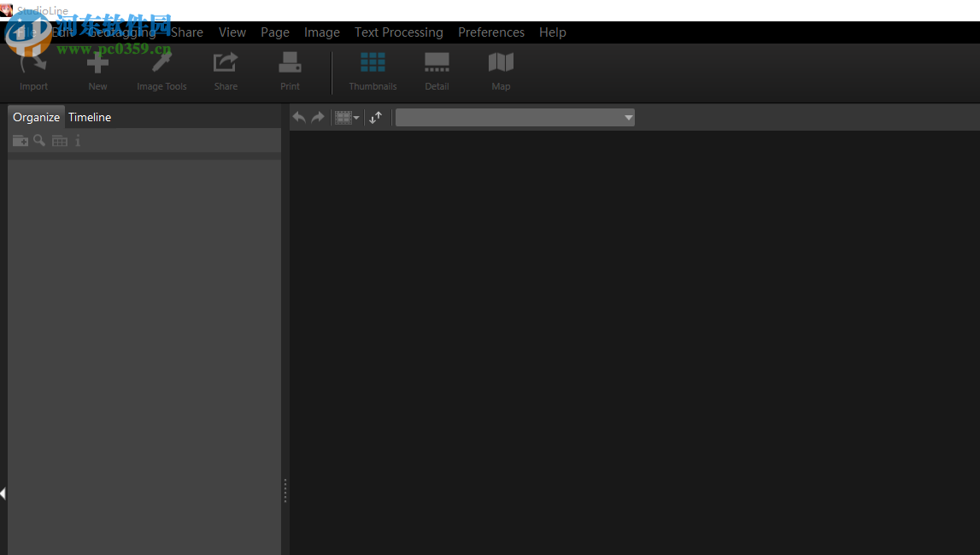
Task: Open the Map view
Action: (x=501, y=72)
